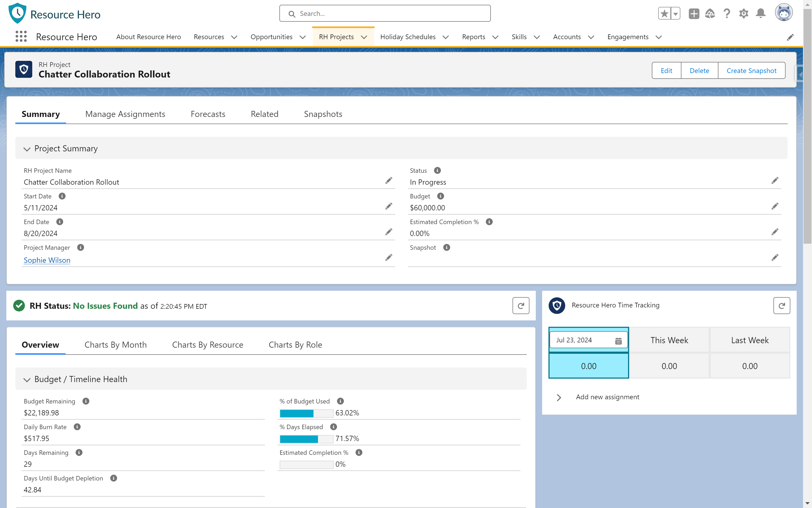The width and height of the screenshot is (812, 508).
Task: Click the highlighted 0.00 hours cell
Action: [589, 366]
